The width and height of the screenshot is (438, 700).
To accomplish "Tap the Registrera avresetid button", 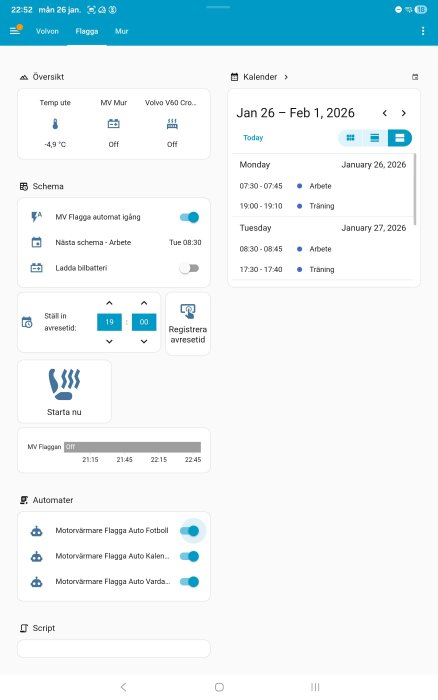I will [188, 324].
